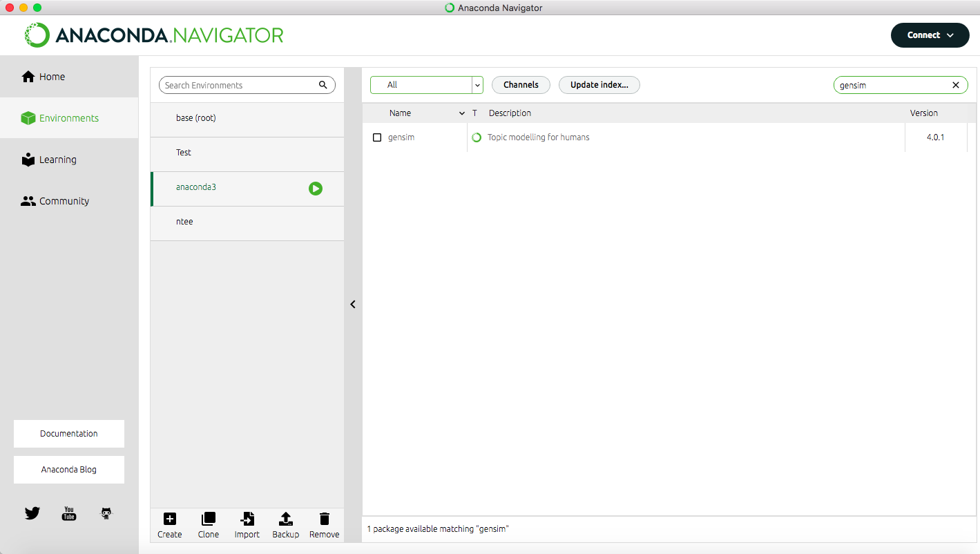Select the base (root) environment
Image resolution: width=980 pixels, height=554 pixels.
point(247,120)
